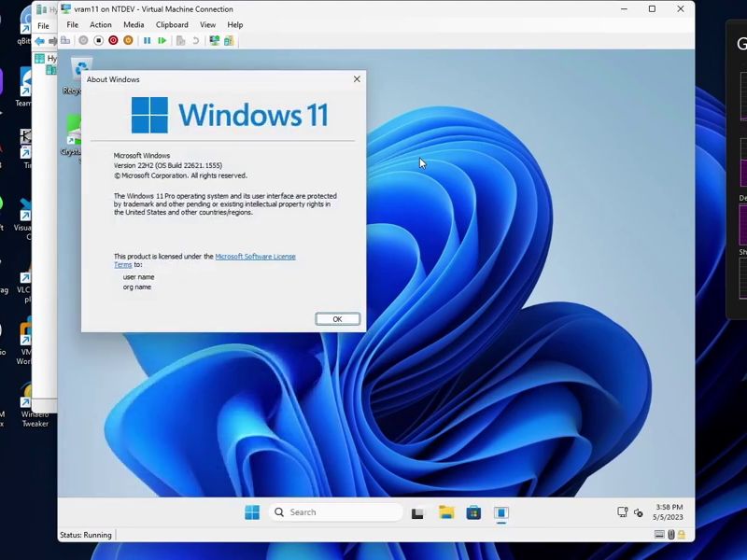The width and height of the screenshot is (747, 560).
Task: Reset the VM with green play icon
Action: pos(162,41)
